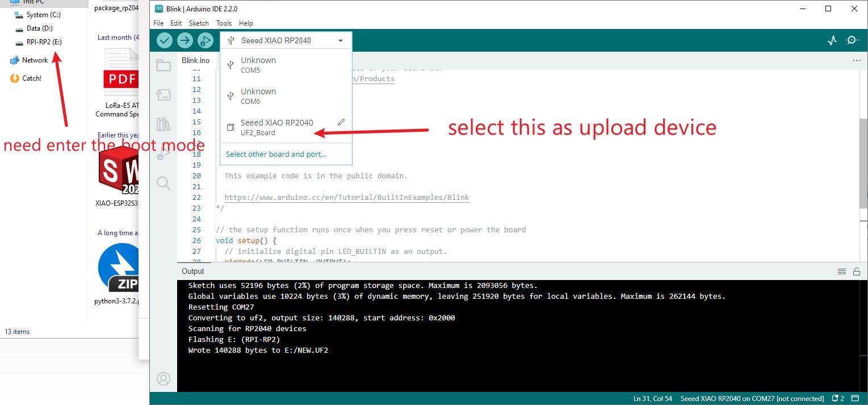Open the File menu
This screenshot has height=405, width=868.
(x=158, y=23)
